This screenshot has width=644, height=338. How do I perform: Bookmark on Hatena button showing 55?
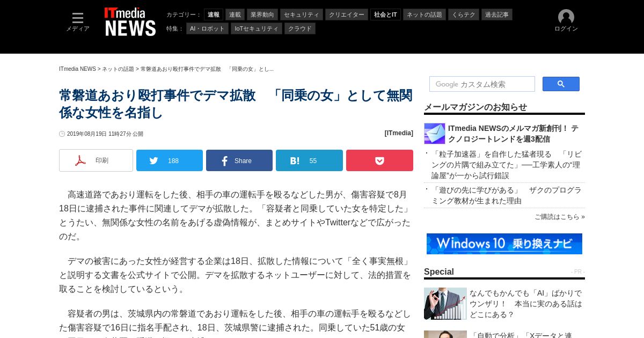[309, 160]
